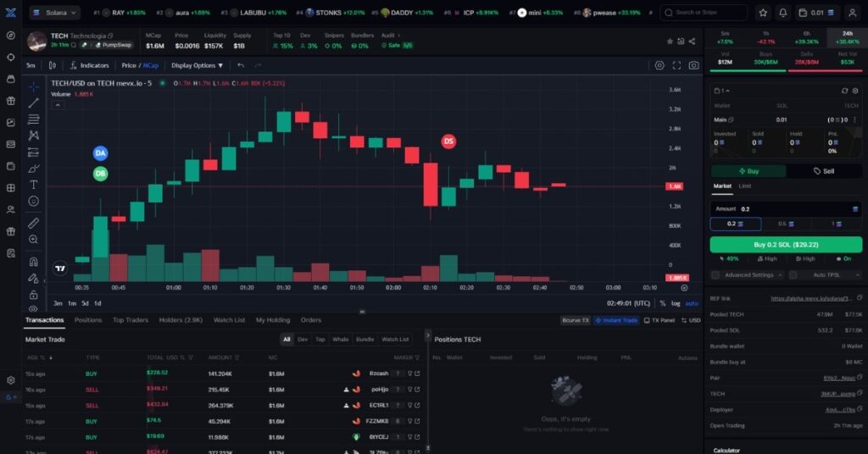This screenshot has width=868, height=454.
Task: Undo last chart action
Action: click(241, 65)
